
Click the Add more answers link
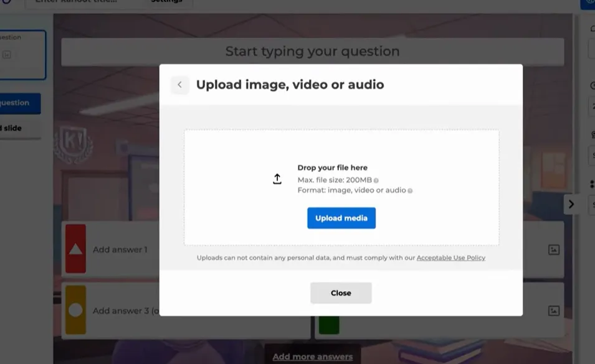coord(312,357)
